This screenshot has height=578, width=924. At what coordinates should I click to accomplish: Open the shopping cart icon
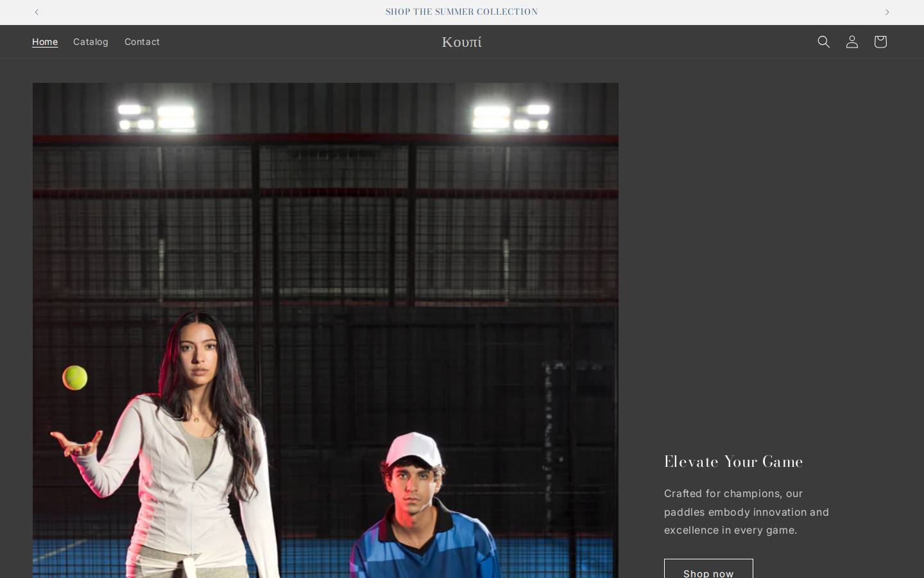point(880,42)
